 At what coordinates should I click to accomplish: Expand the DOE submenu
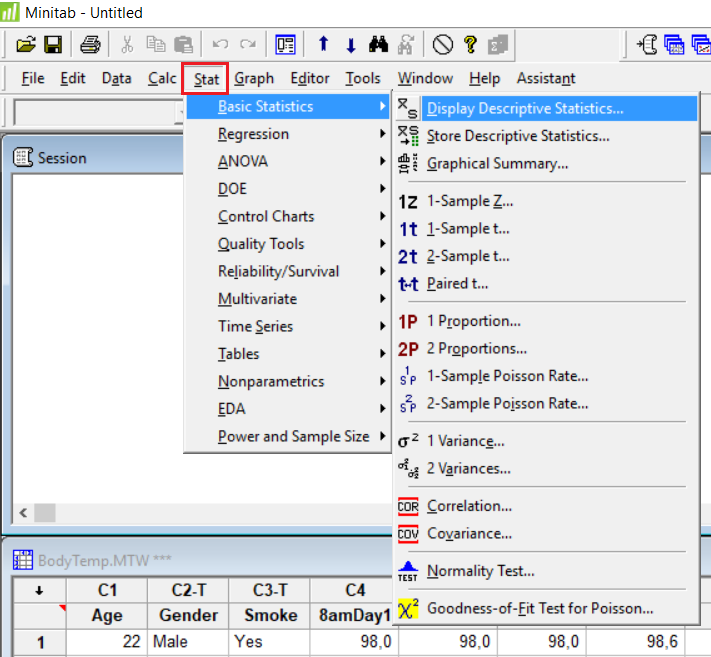(x=287, y=189)
